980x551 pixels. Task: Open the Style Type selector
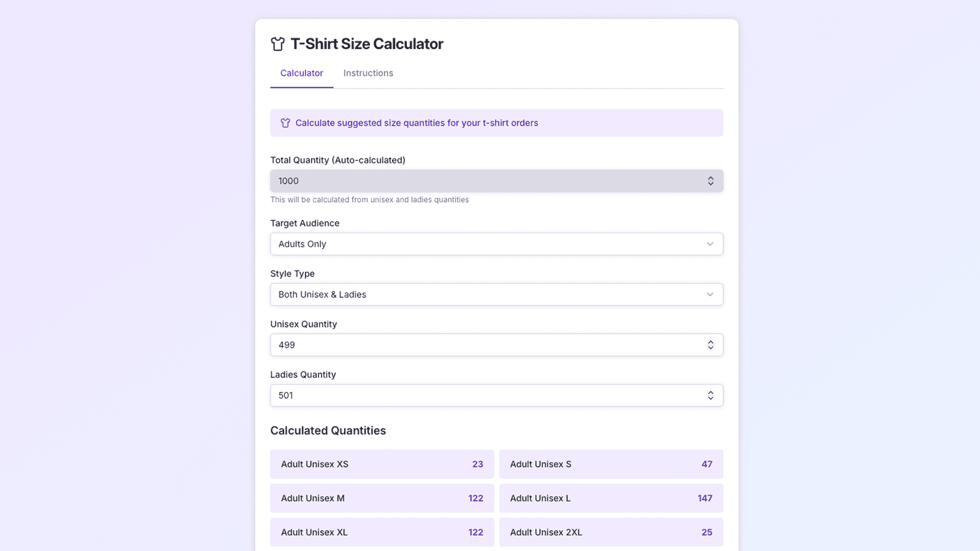tap(496, 294)
